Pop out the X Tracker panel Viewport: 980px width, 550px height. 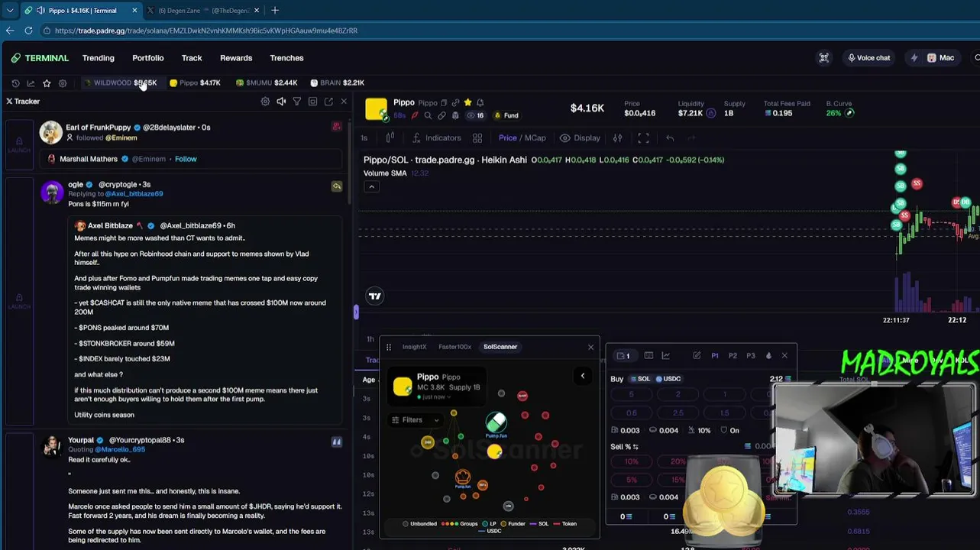pyautogui.click(x=328, y=102)
